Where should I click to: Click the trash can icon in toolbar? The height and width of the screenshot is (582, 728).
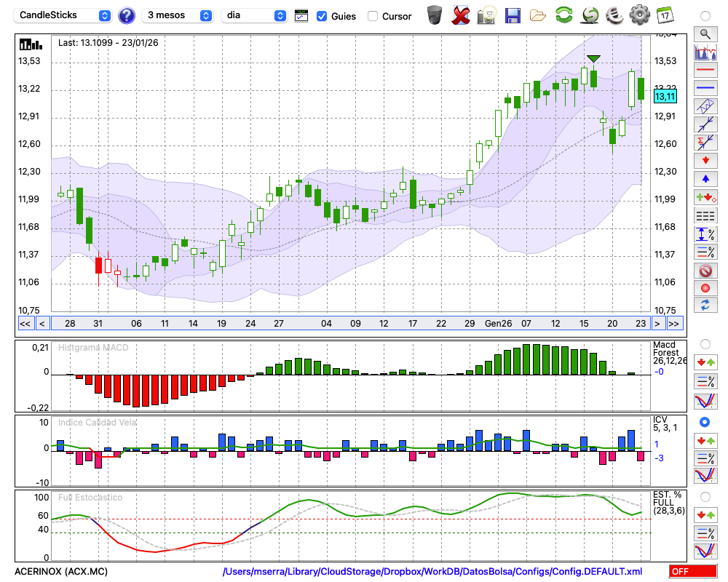[435, 15]
